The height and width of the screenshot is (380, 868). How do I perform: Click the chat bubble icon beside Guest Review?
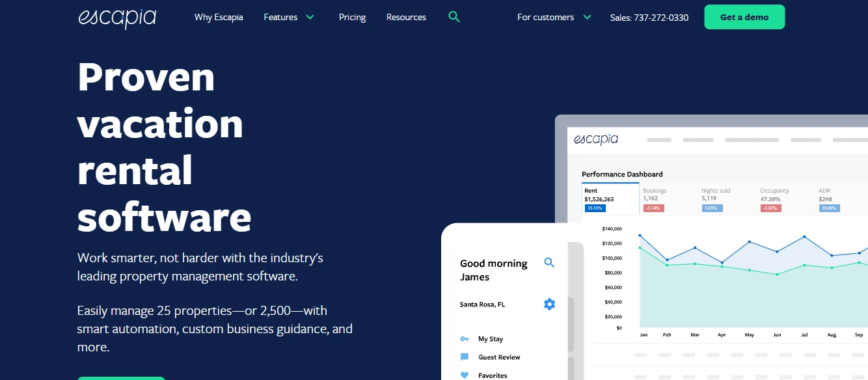pyautogui.click(x=465, y=357)
